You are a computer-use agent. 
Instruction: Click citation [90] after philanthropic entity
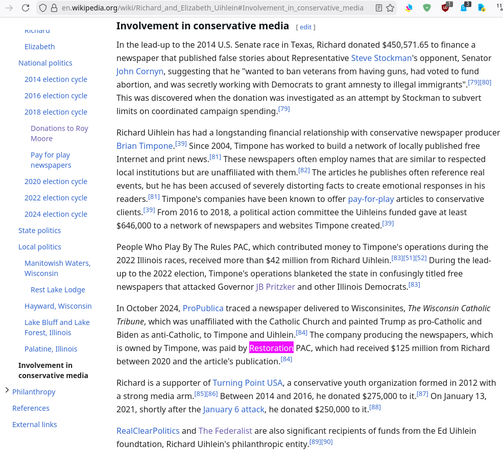(327, 442)
